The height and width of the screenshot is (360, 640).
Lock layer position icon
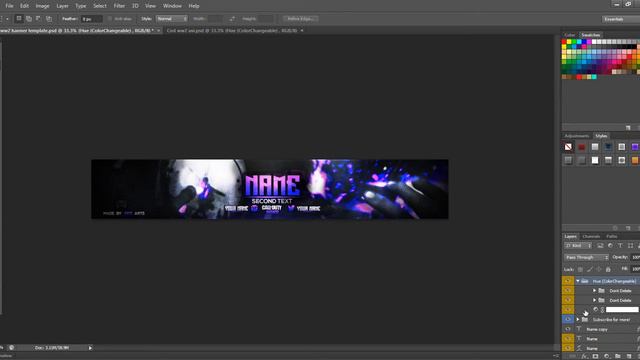click(x=599, y=269)
